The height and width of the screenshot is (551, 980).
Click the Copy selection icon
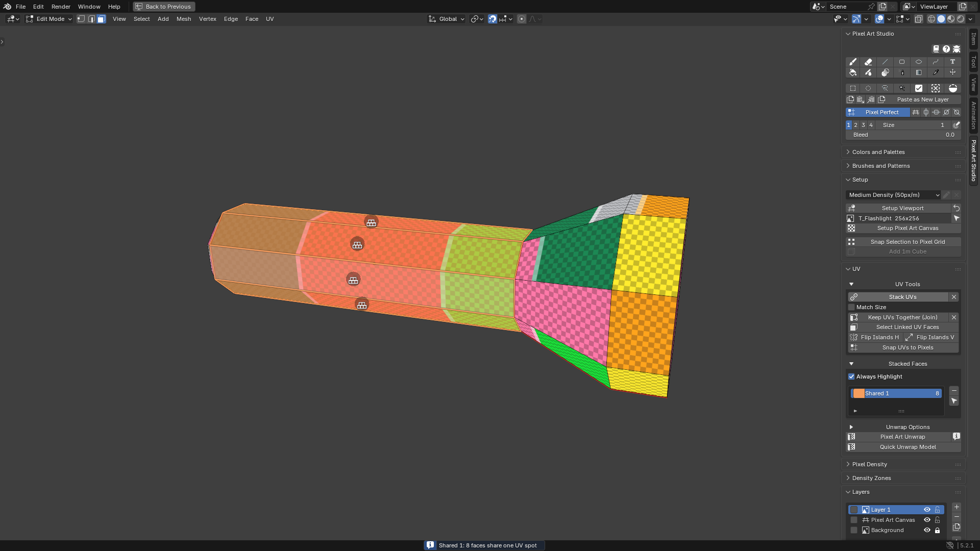pos(850,99)
